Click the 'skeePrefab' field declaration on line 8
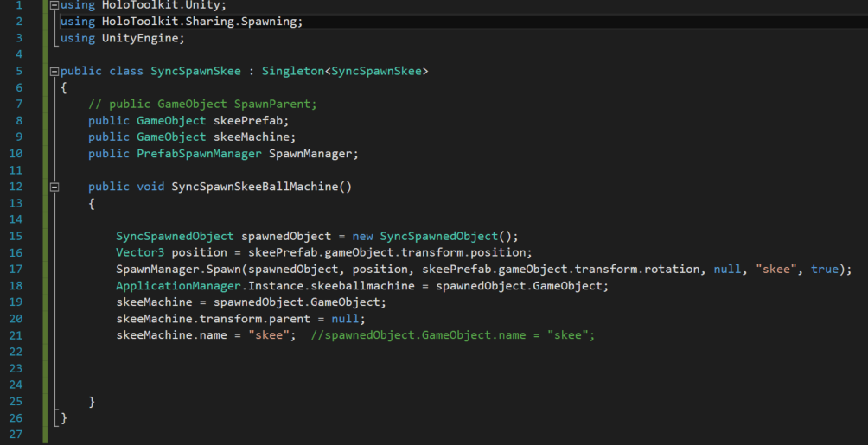Screen dimensions: 868x445 248,121
